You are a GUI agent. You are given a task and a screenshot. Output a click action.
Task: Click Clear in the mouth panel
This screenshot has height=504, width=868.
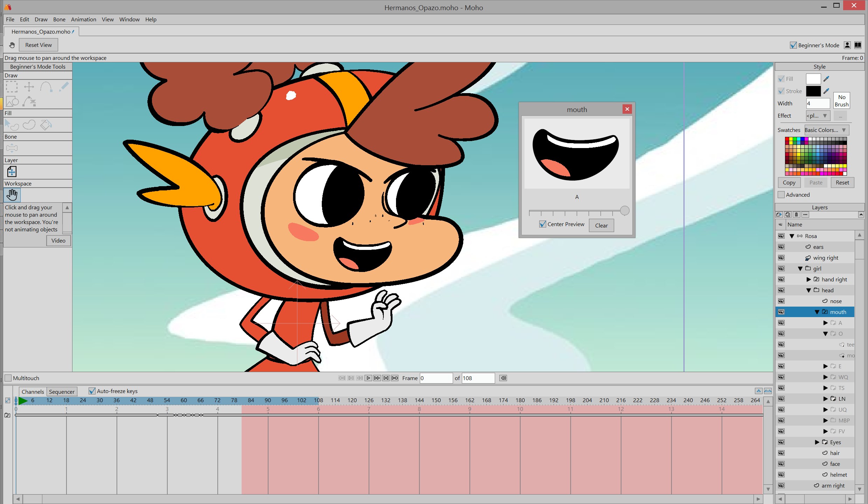601,225
